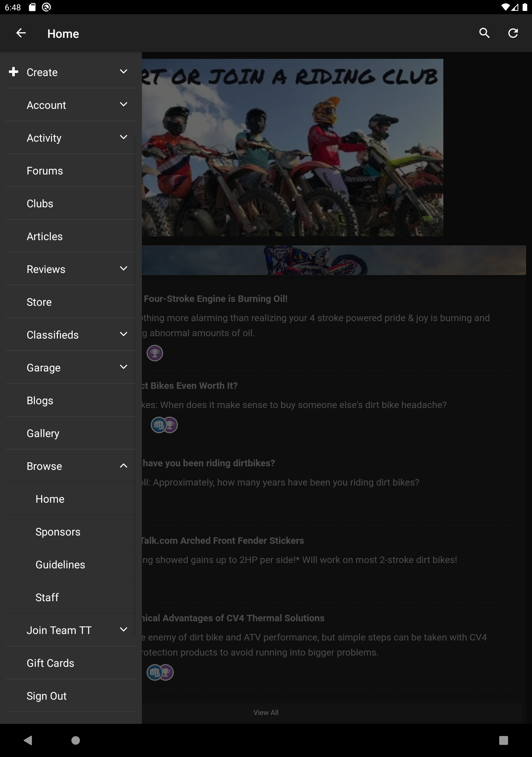Open the riding dirtbikes poll title
Image resolution: width=532 pixels, height=757 pixels.
(x=209, y=463)
